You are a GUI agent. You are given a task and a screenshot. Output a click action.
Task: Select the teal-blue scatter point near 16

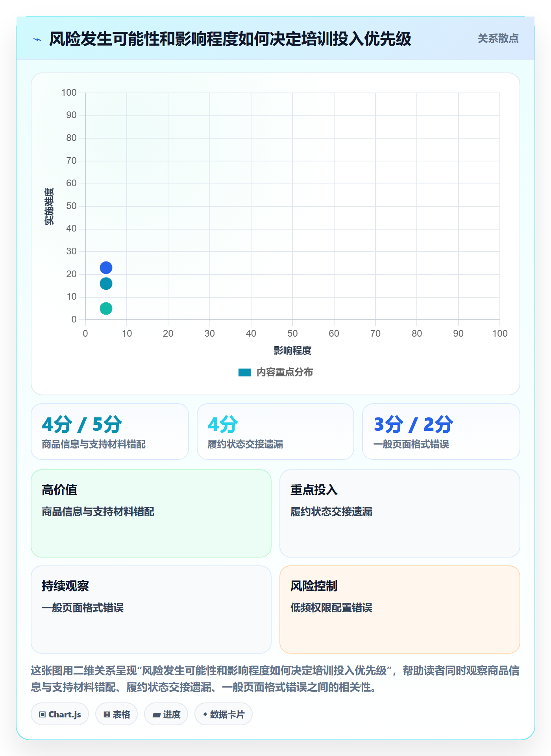106,283
